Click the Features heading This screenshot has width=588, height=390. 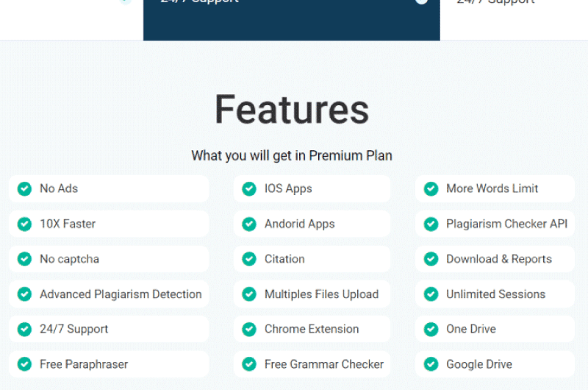[292, 110]
